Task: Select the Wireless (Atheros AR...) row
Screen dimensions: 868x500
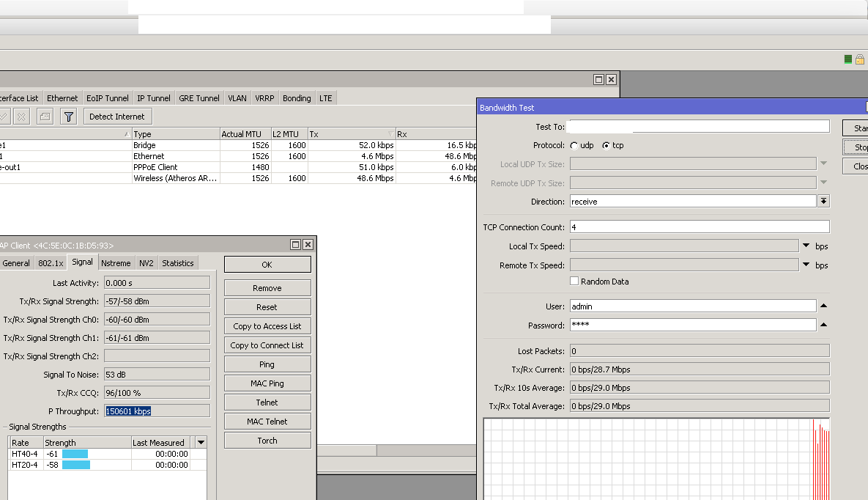Action: click(x=238, y=178)
